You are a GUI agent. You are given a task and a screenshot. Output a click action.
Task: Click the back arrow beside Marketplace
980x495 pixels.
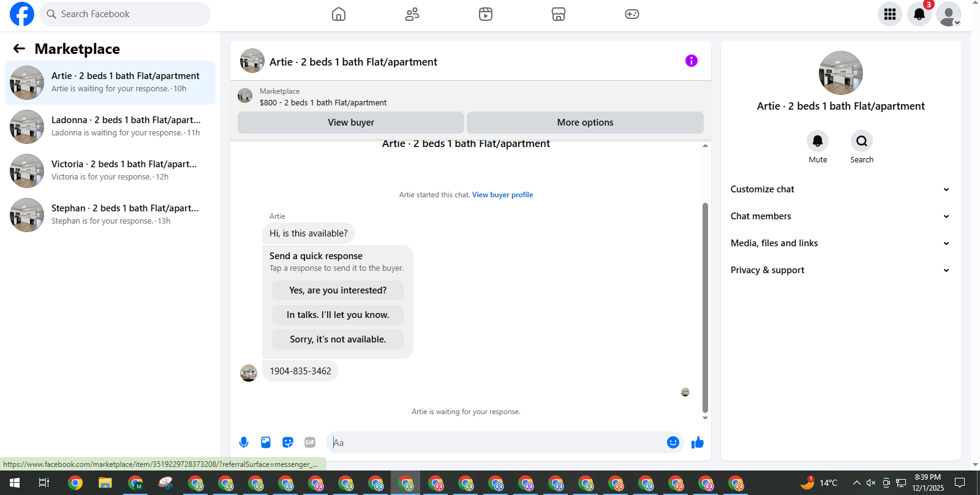pos(19,48)
